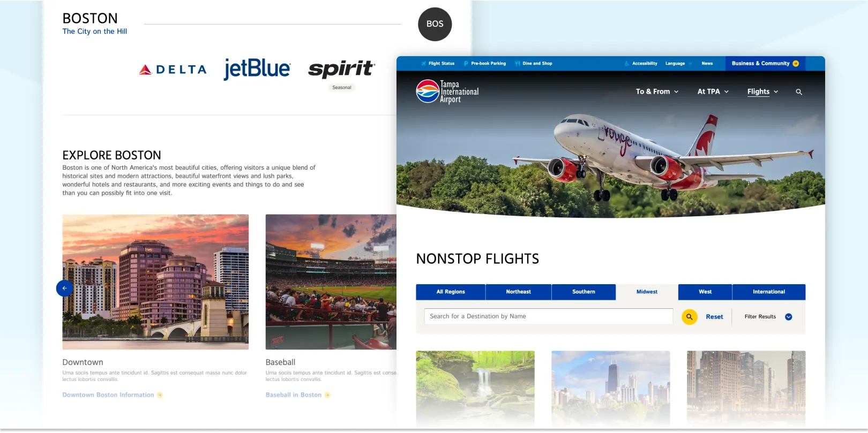Click the Reset link

714,317
